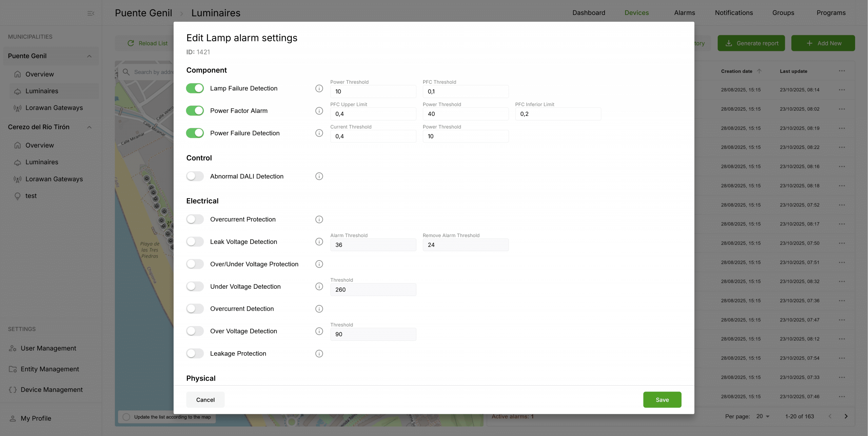
Task: Turn on Under Voltage Detection switch
Action: coord(195,287)
